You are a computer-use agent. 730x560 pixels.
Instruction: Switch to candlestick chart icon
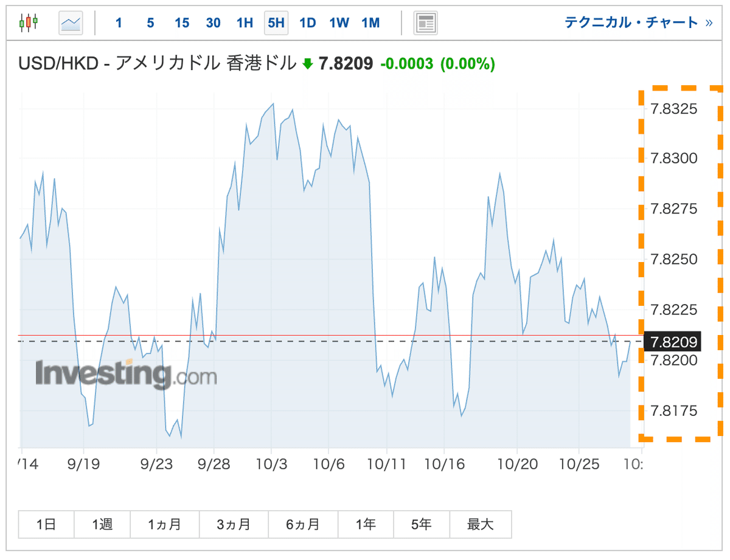click(x=29, y=23)
